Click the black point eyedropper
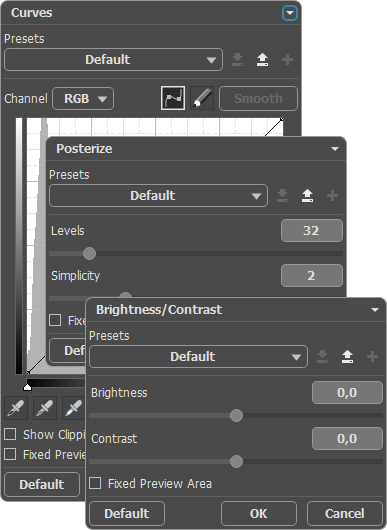This screenshot has width=387, height=530. click(16, 408)
